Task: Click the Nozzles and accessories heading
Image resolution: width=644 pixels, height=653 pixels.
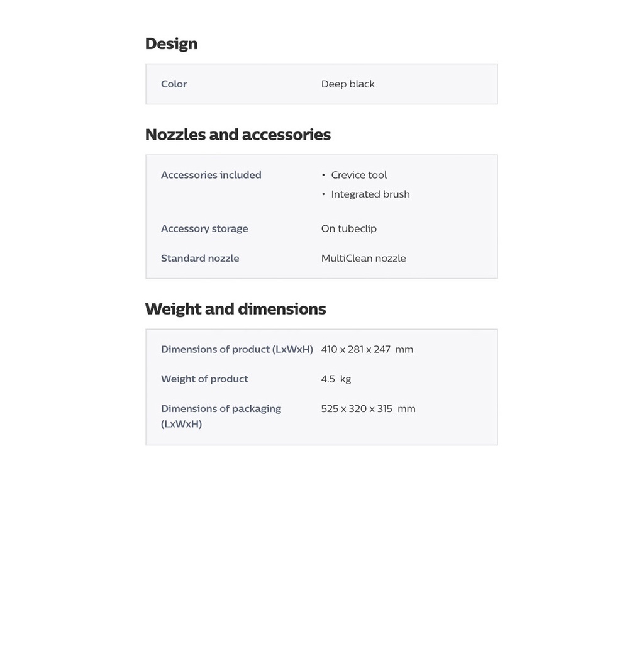Action: pyautogui.click(x=238, y=135)
